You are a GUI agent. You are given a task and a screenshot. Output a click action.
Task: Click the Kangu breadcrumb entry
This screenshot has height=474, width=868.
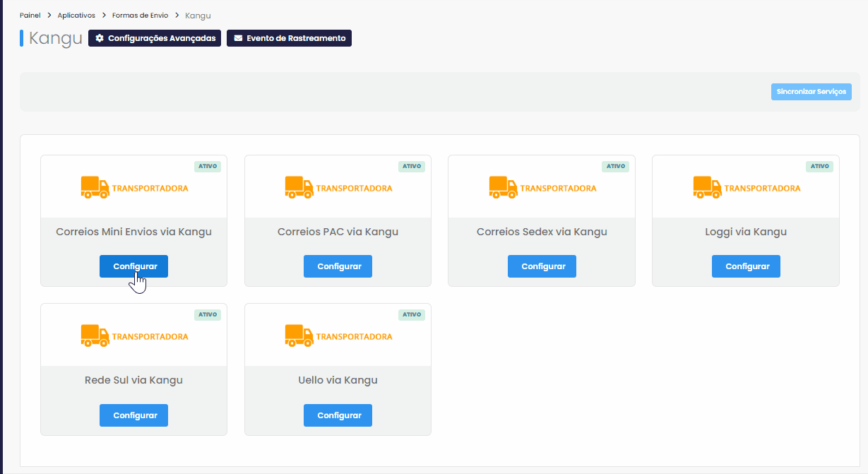198,15
